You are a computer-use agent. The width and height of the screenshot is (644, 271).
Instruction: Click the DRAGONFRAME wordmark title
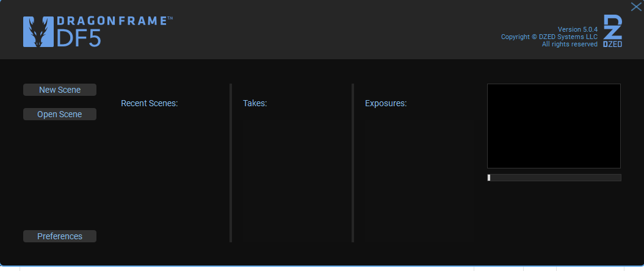115,21
